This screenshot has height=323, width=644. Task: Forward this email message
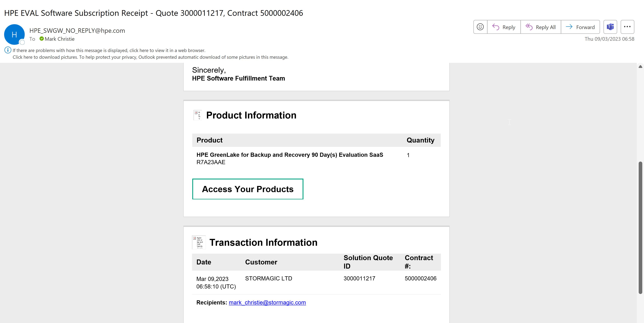pos(580,27)
